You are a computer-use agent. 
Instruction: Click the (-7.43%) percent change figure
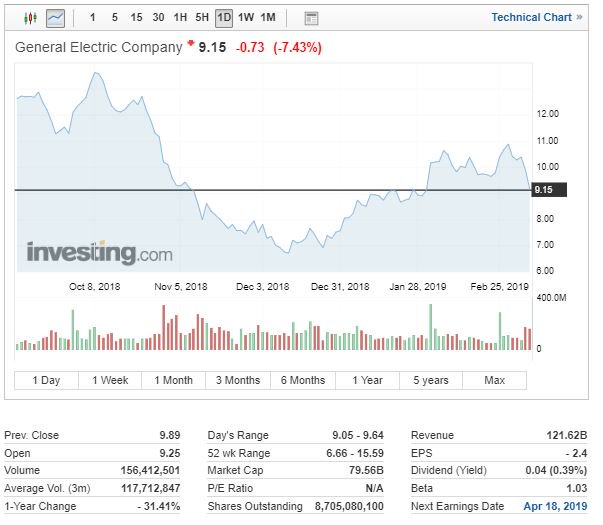(x=297, y=48)
